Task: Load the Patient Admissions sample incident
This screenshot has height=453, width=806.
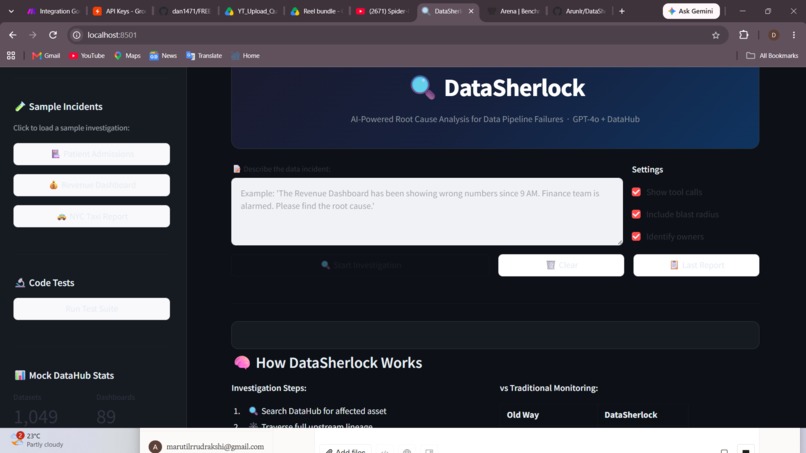Action: 91,154
